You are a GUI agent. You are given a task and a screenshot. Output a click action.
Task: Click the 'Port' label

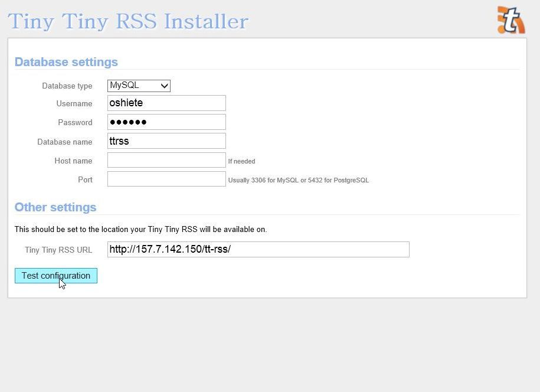pyautogui.click(x=85, y=180)
